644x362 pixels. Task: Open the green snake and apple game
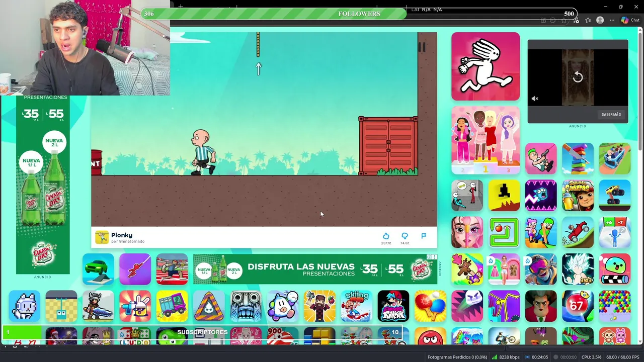[x=504, y=232]
